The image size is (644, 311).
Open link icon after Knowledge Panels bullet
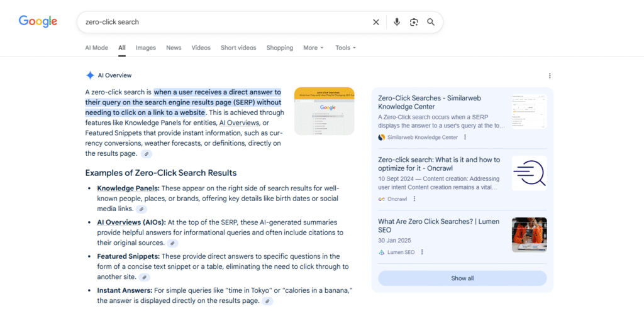142,209
